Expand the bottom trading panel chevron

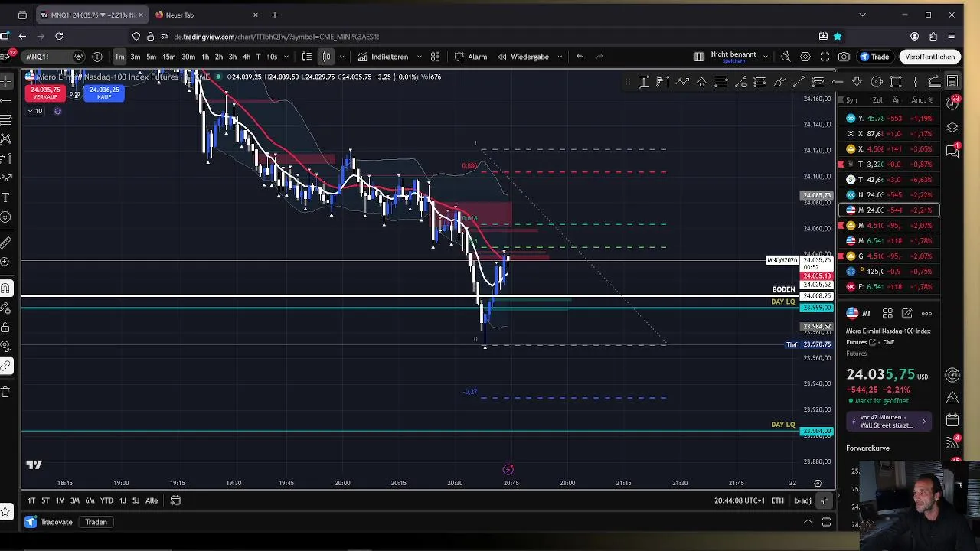tap(808, 522)
